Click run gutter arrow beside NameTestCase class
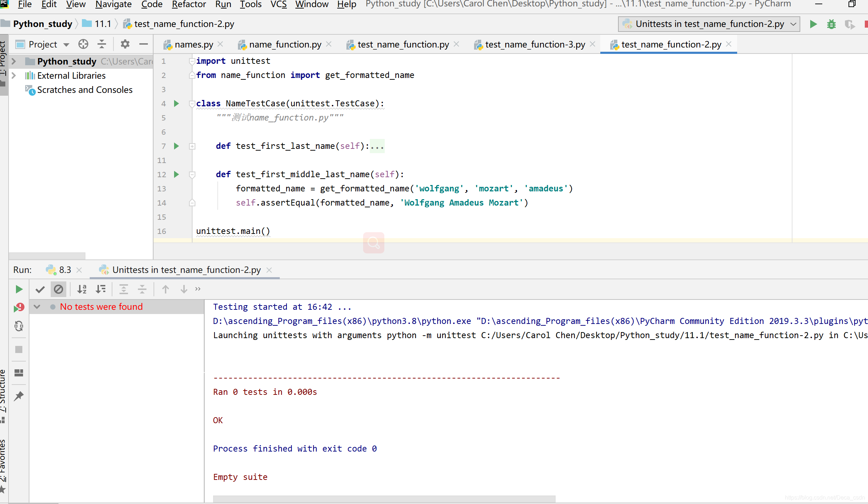Screen dimensions: 868x504 176,103
